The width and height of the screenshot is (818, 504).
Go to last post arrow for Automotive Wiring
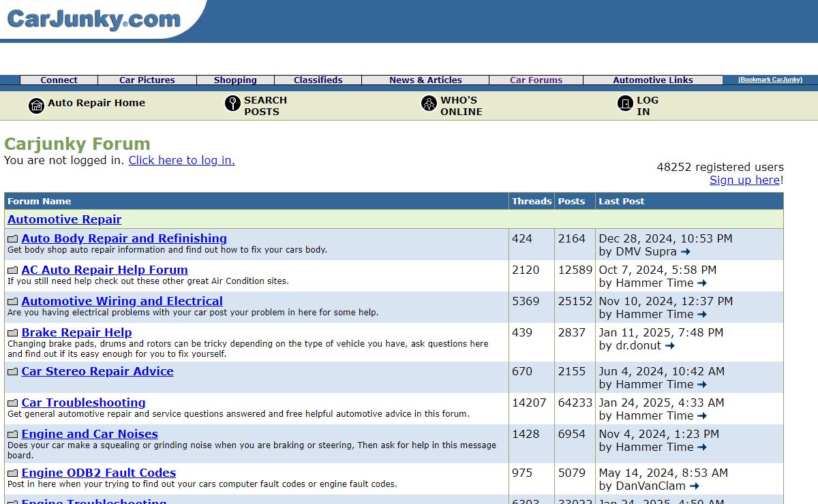point(702,315)
